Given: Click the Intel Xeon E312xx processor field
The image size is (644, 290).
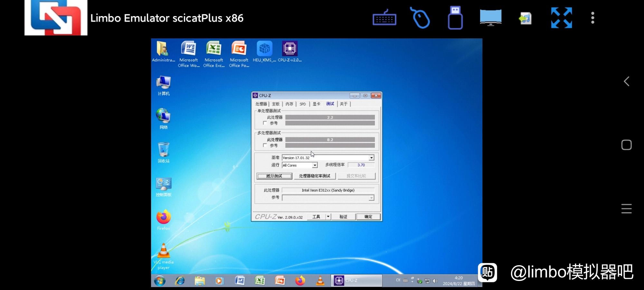Looking at the screenshot, I should (x=328, y=190).
